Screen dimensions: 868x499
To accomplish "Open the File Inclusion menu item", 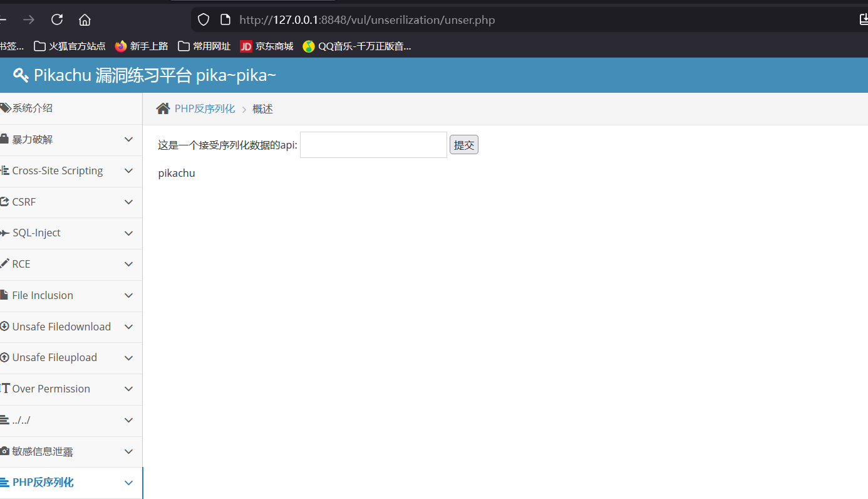I will [43, 295].
